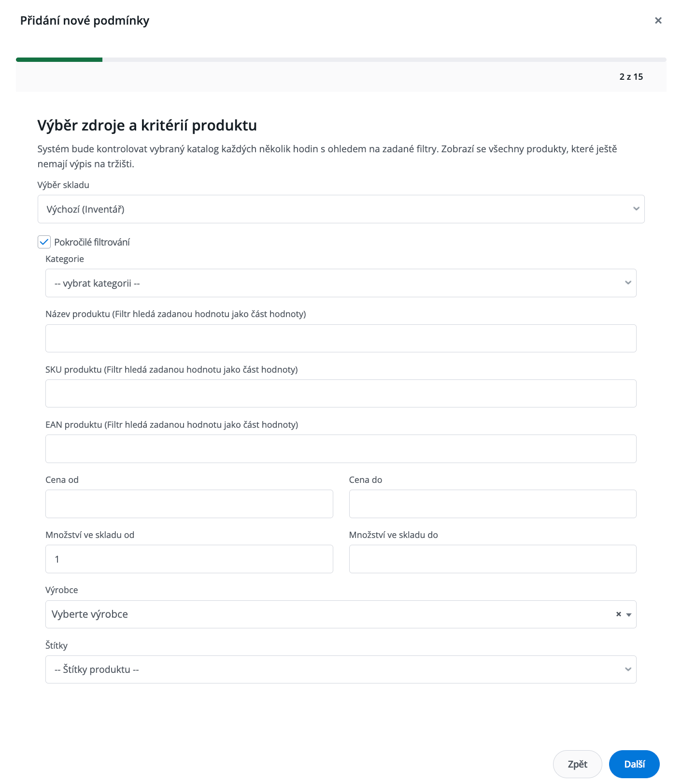Close the Přidání nové podmínky dialog
This screenshot has height=784, width=682.
click(x=658, y=20)
